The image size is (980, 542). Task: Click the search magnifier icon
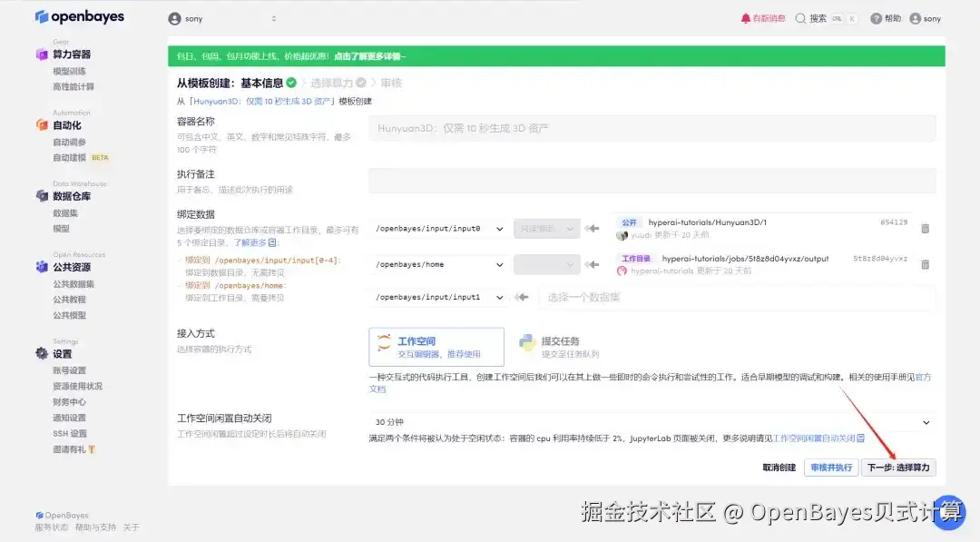[800, 19]
